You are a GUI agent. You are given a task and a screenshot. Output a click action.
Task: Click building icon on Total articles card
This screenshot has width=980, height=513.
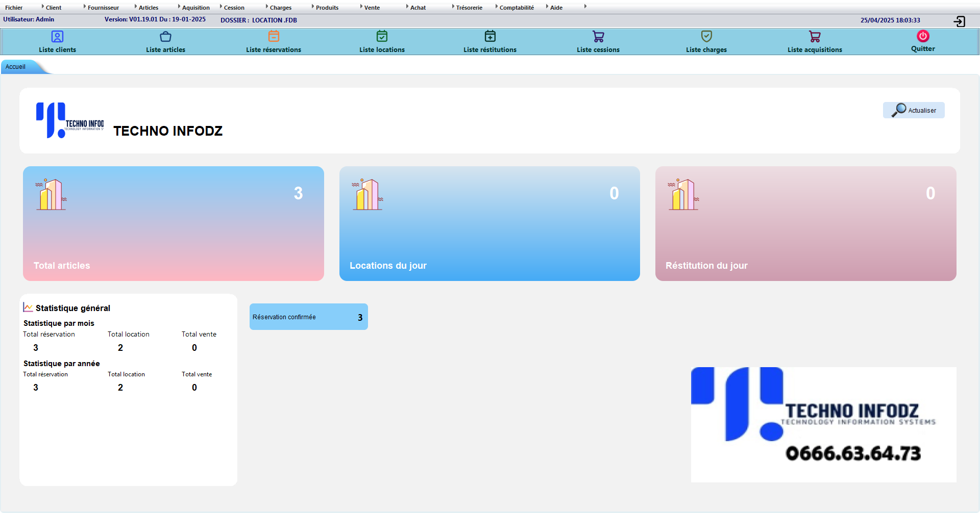coord(51,194)
